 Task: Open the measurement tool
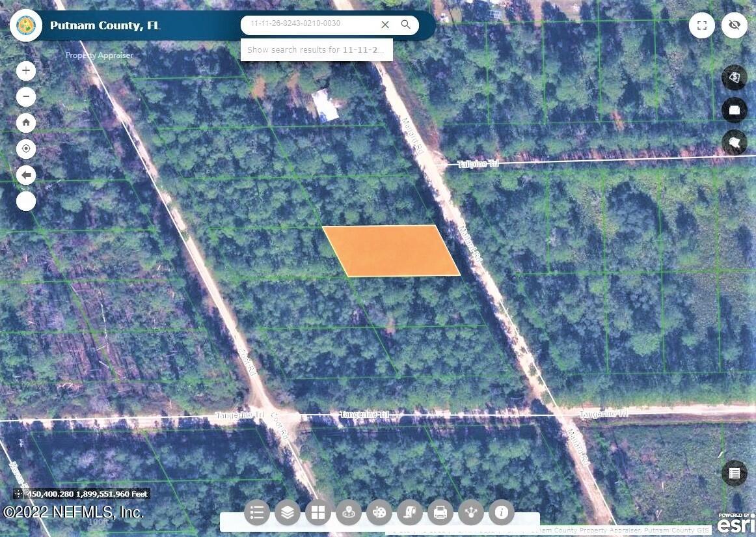pyautogui.click(x=410, y=512)
